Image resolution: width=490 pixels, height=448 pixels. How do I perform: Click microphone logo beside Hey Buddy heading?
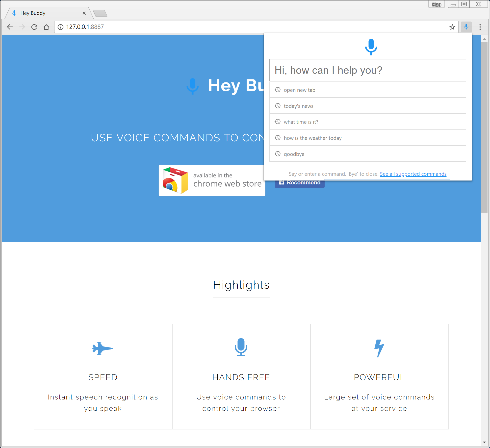pos(193,86)
